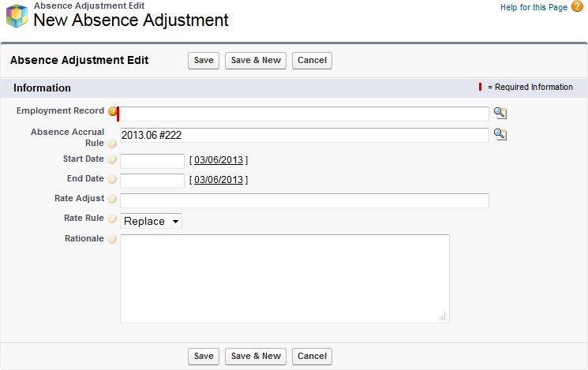Click the Absence Accrual Rule lookup icon
The image size is (588, 370).
500,134
